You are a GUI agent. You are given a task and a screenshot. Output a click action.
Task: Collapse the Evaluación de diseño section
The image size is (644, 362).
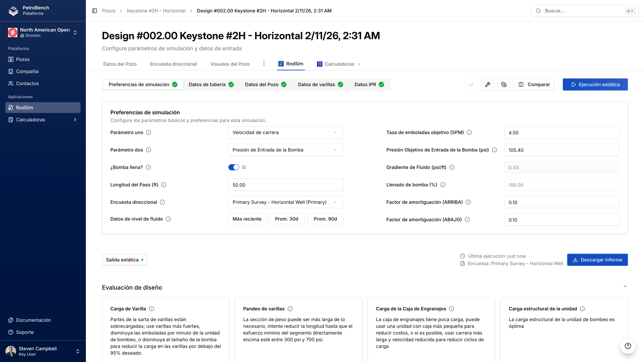tap(625, 286)
